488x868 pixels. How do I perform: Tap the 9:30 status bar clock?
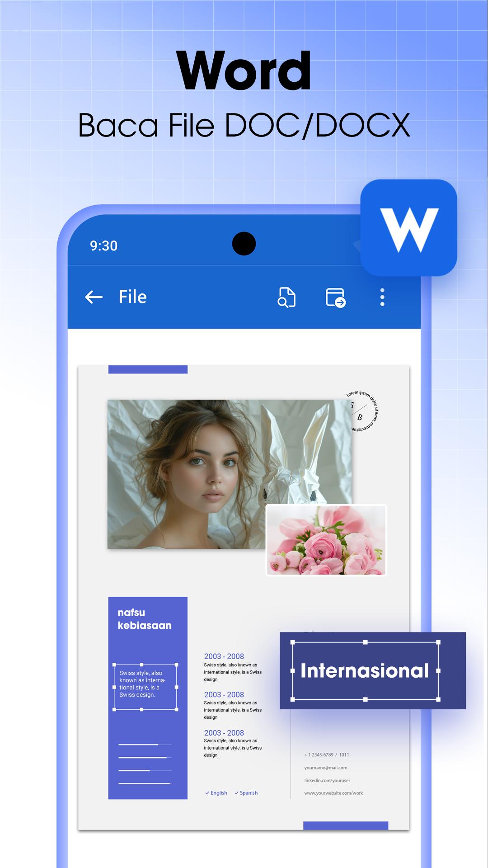point(103,245)
